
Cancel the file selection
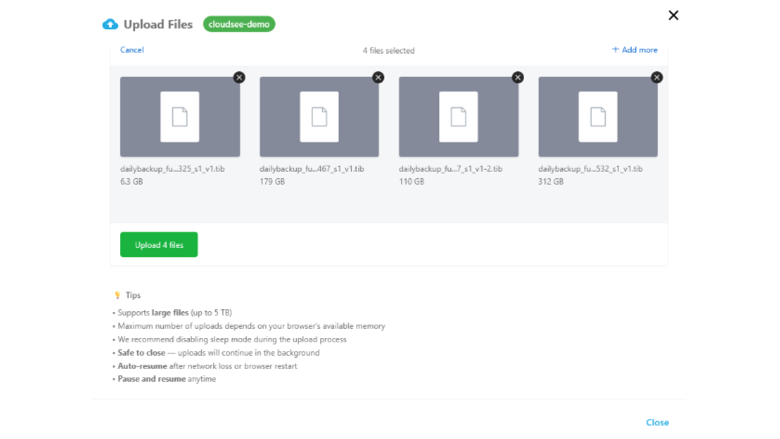132,50
